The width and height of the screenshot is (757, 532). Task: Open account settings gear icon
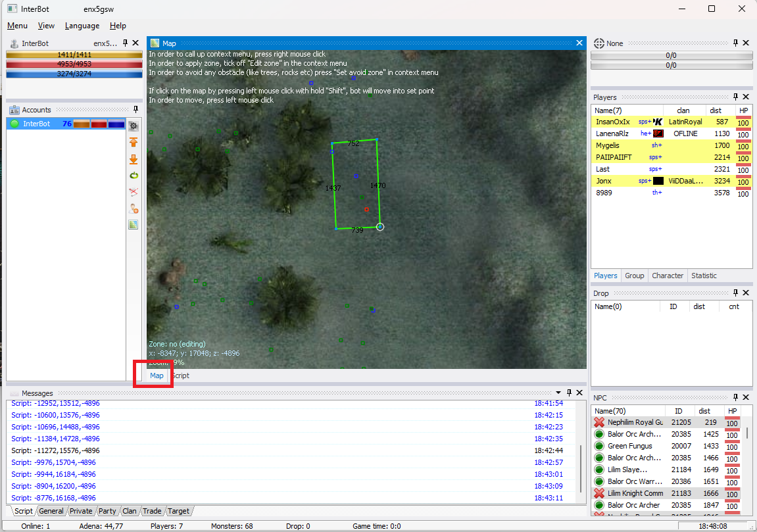pyautogui.click(x=134, y=125)
